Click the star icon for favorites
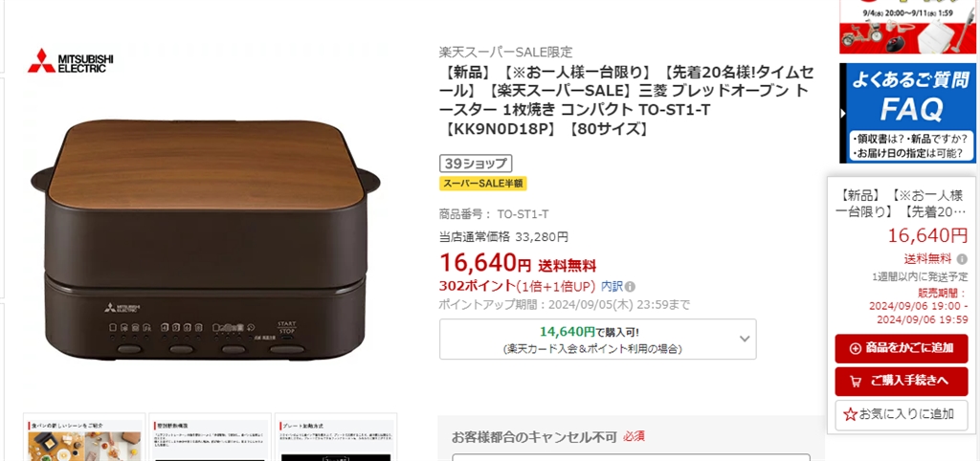The image size is (980, 461). 850,414
